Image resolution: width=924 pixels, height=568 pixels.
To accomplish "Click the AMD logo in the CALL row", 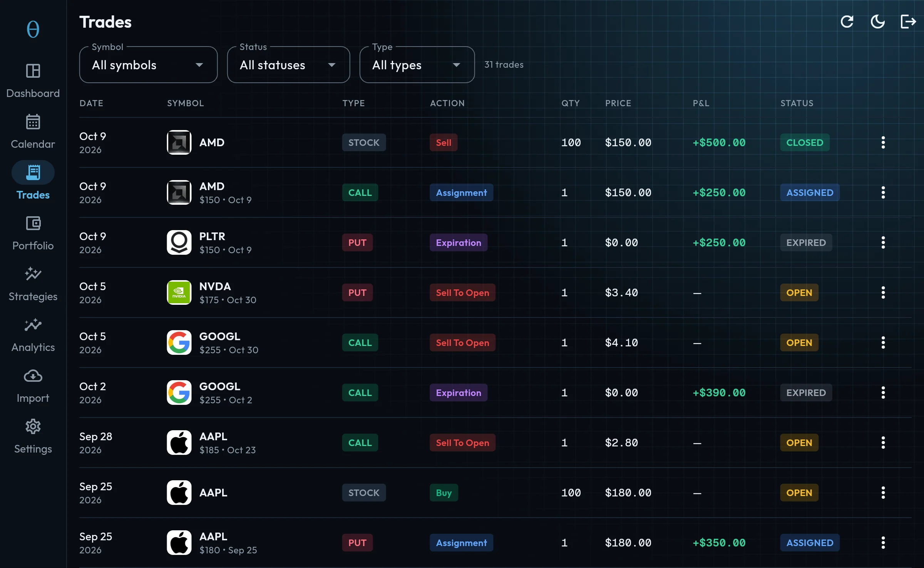I will [179, 192].
